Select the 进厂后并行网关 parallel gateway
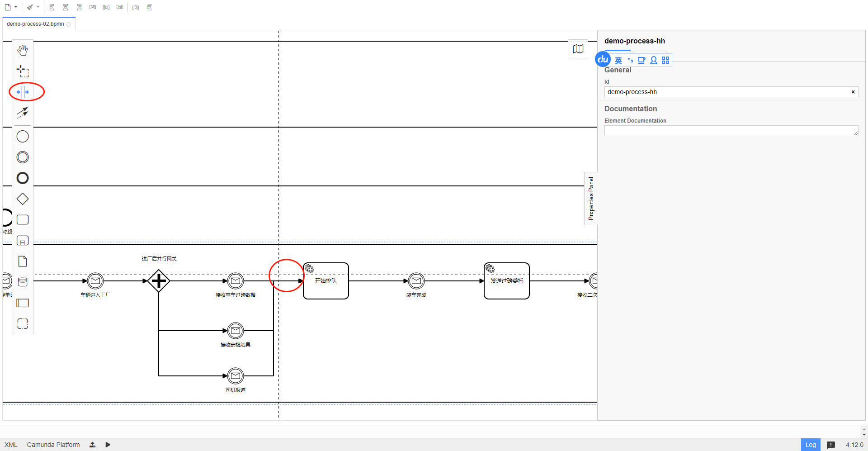Viewport: 868px width, 451px height. 159,281
